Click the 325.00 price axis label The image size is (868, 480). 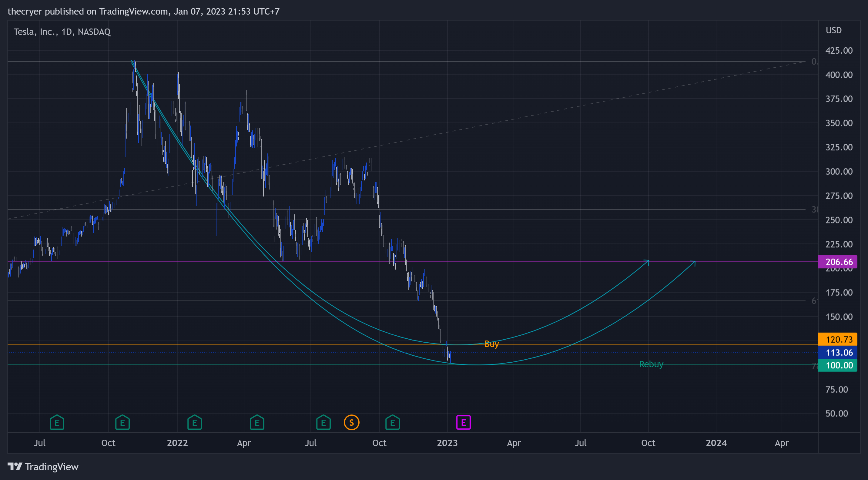(839, 147)
